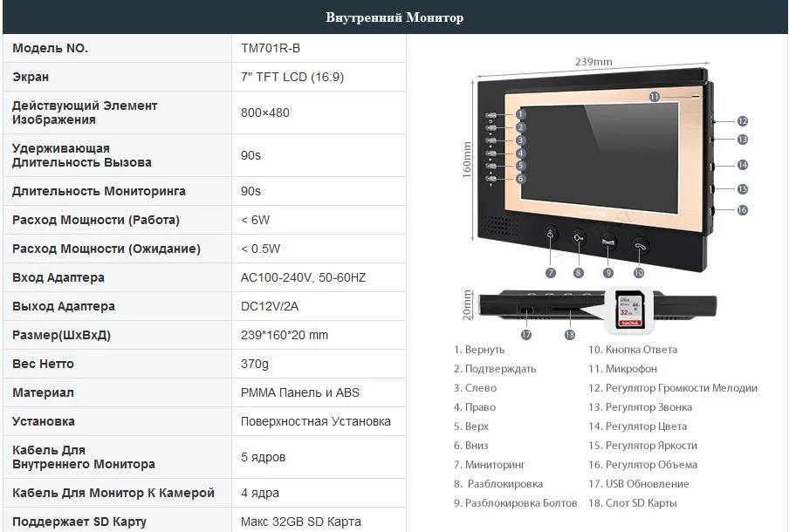
Task: Click the value "AC100-240V, 50-60HZ"
Action: (x=303, y=277)
